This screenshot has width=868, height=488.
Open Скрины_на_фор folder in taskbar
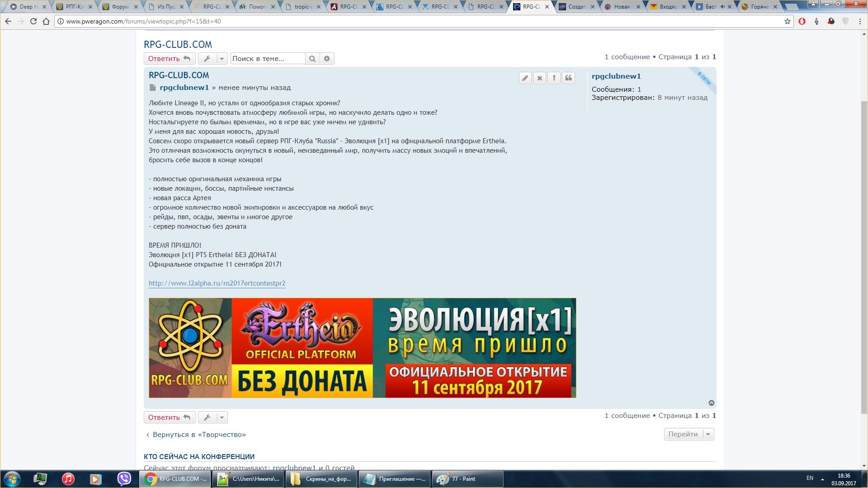pyautogui.click(x=321, y=479)
